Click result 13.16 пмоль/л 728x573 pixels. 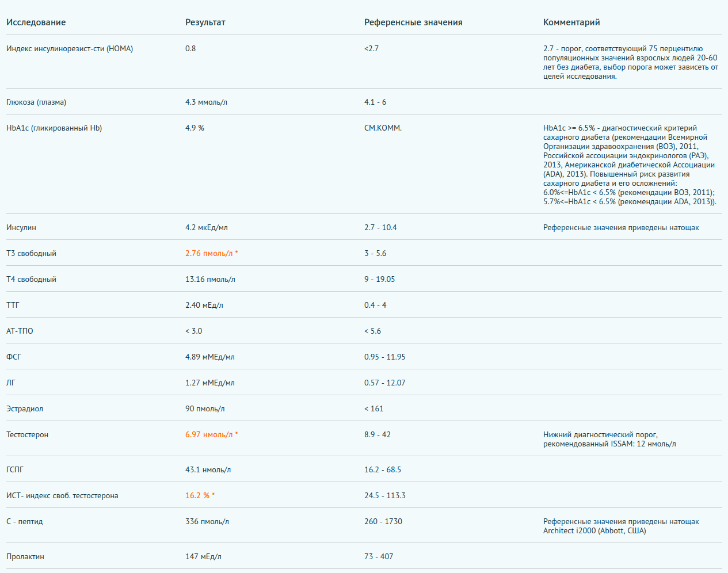click(210, 280)
